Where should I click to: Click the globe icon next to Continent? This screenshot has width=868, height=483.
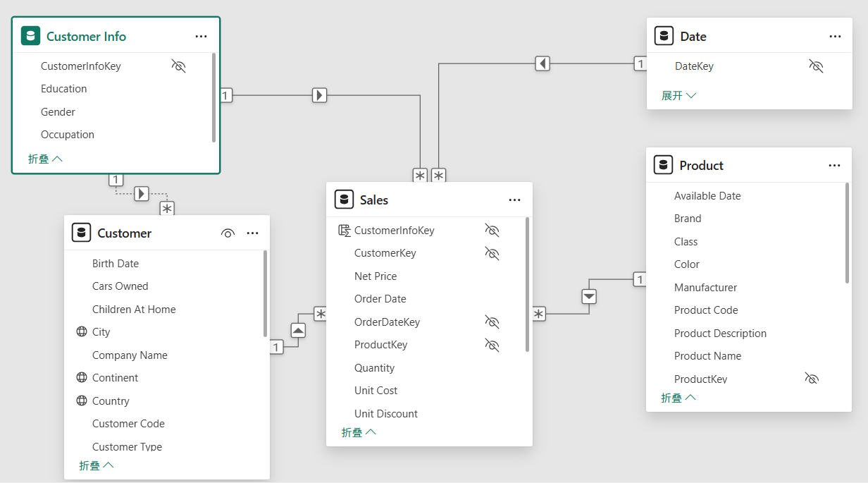click(x=82, y=377)
